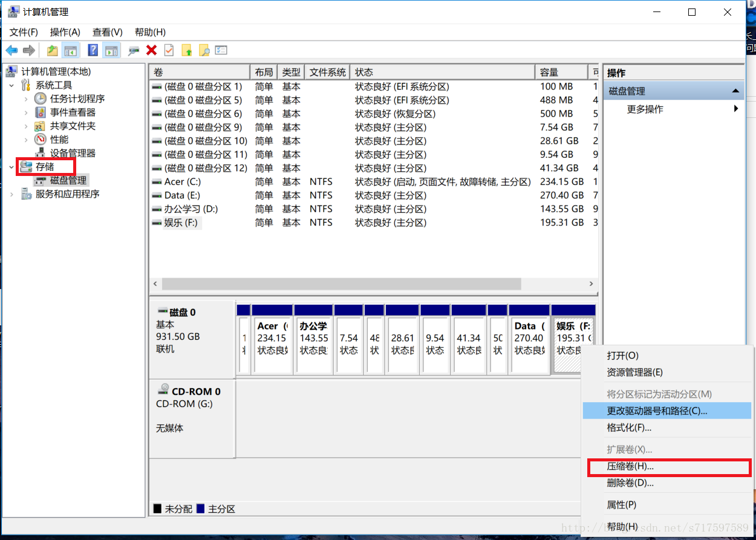756x540 pixels.
Task: Toggle the show/hide console tree icon
Action: (x=71, y=50)
